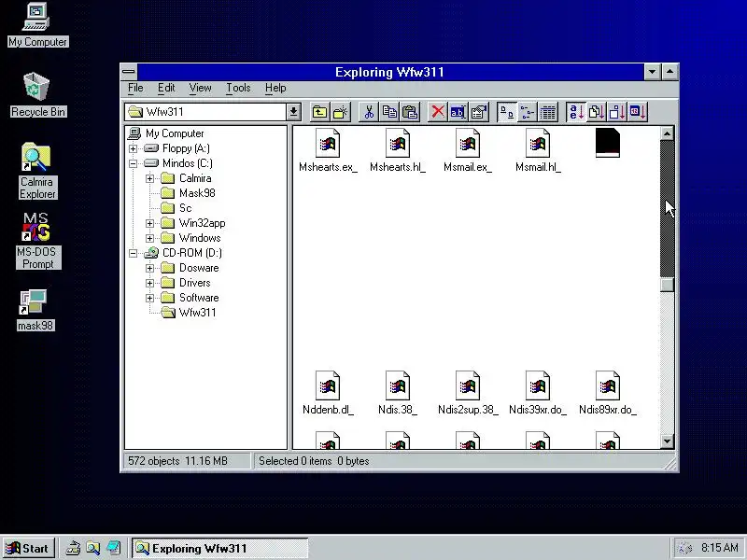The image size is (747, 560).
Task: Create a new folder with toolbar icon
Action: pyautogui.click(x=341, y=112)
